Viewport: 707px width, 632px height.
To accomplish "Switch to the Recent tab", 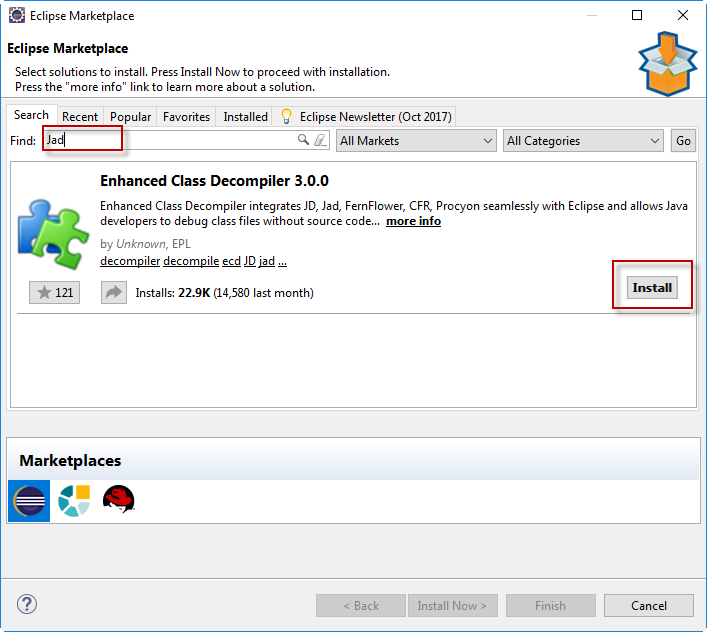I will (x=80, y=117).
